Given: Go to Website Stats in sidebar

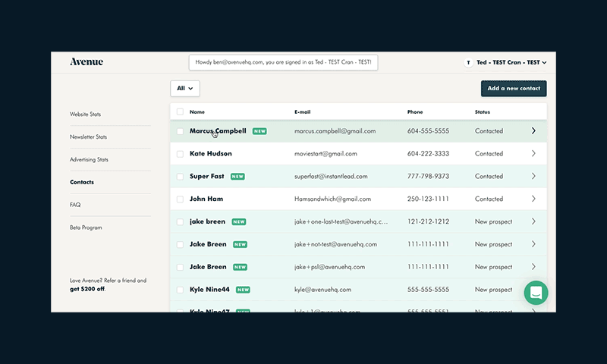Looking at the screenshot, I should [85, 114].
